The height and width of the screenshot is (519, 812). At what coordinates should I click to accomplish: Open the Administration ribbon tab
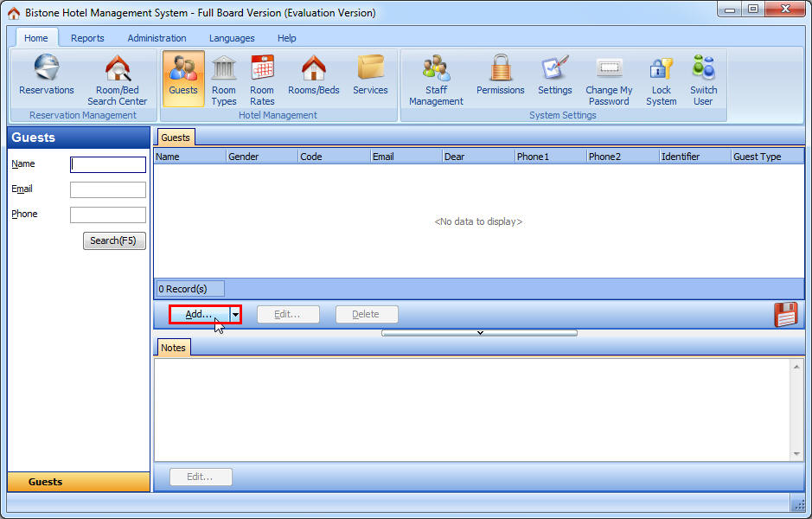pyautogui.click(x=157, y=38)
